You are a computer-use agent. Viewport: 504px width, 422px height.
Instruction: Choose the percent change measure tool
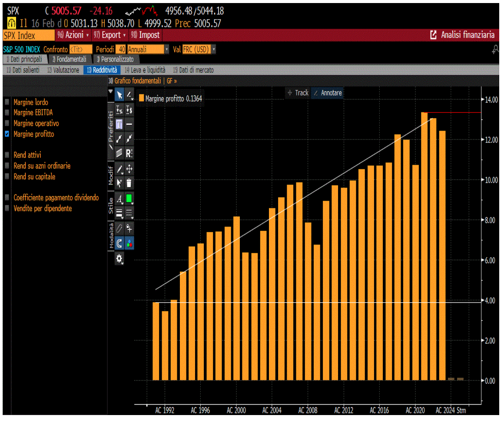pyautogui.click(x=119, y=110)
